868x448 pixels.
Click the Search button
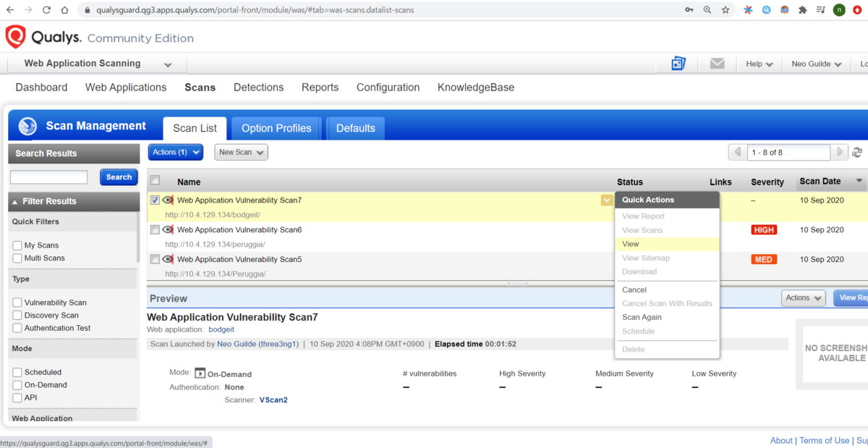pos(119,177)
